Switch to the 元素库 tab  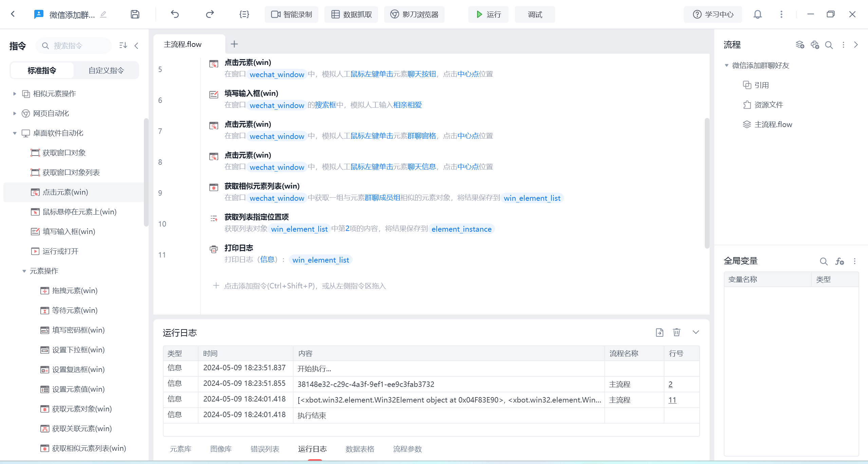pos(181,449)
